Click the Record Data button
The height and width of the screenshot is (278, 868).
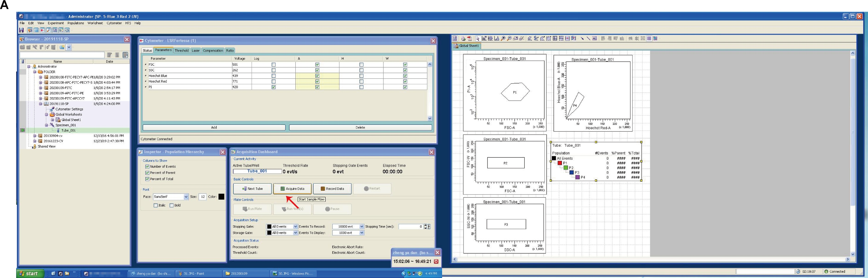332,189
